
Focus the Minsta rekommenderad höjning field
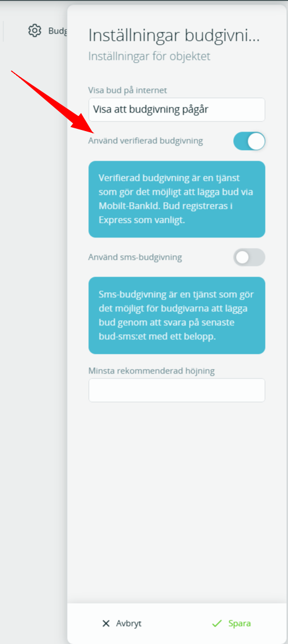click(x=177, y=390)
